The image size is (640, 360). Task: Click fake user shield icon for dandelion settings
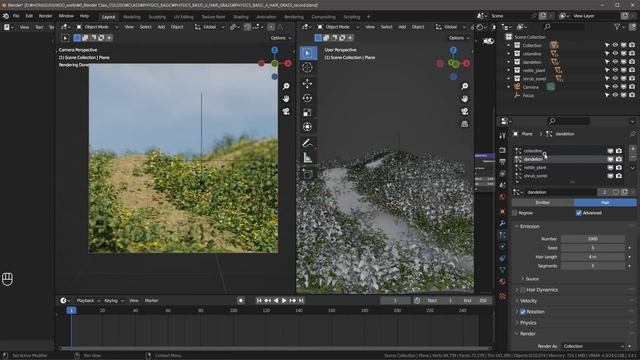[x=616, y=192]
